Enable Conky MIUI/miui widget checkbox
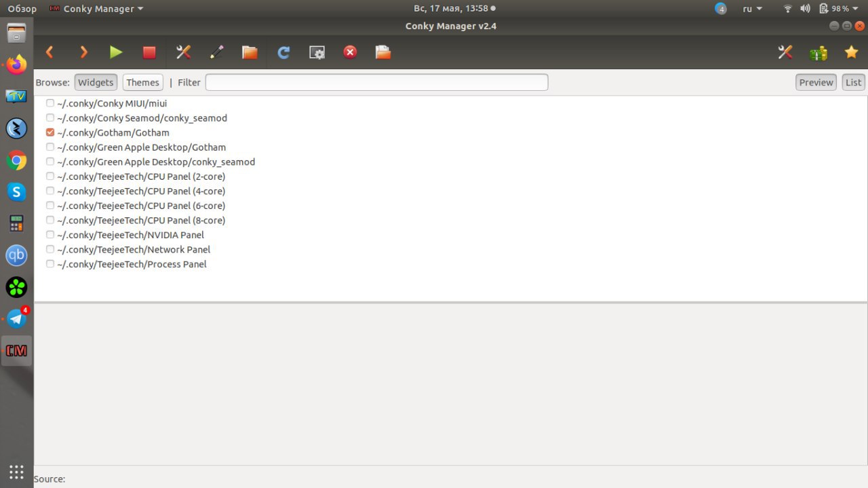This screenshot has width=868, height=488. point(50,103)
